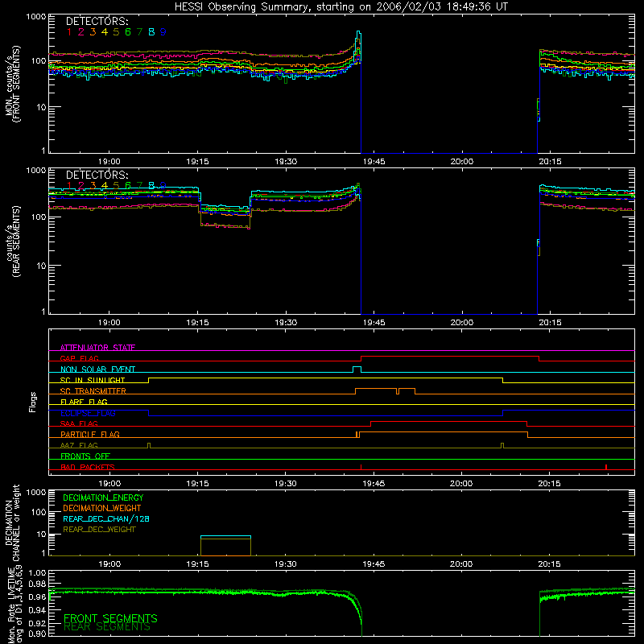
Task: Click the SC_IN_SUNLIGHT flag label
Action: [93, 380]
